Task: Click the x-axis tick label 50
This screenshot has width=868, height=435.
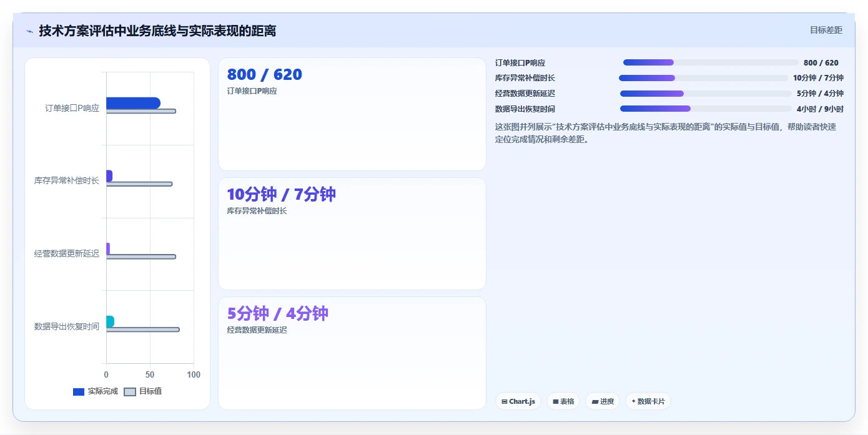Action: (150, 374)
